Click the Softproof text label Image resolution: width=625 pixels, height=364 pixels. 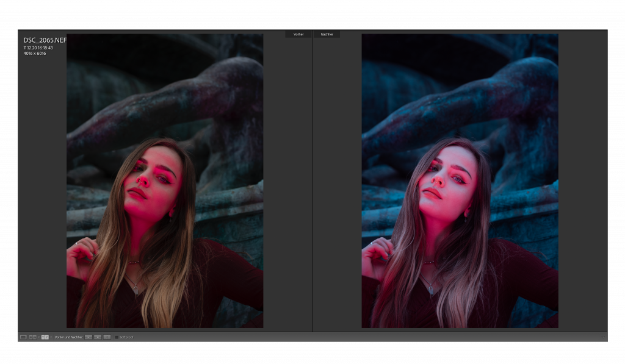(126, 337)
